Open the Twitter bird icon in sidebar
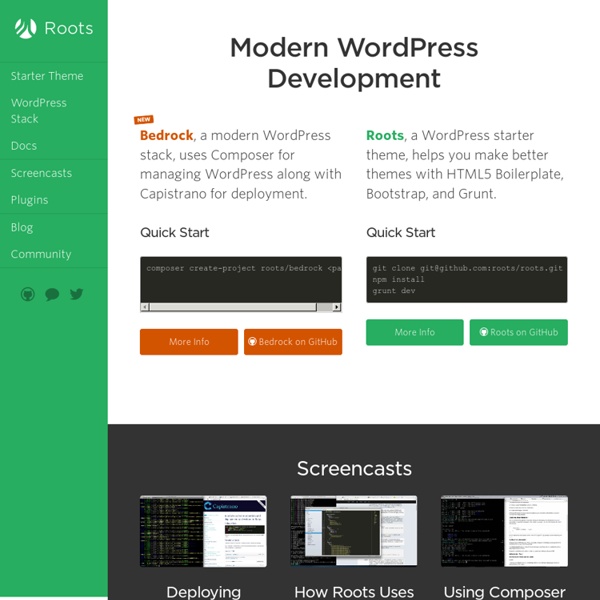This screenshot has width=600, height=600. [x=77, y=294]
